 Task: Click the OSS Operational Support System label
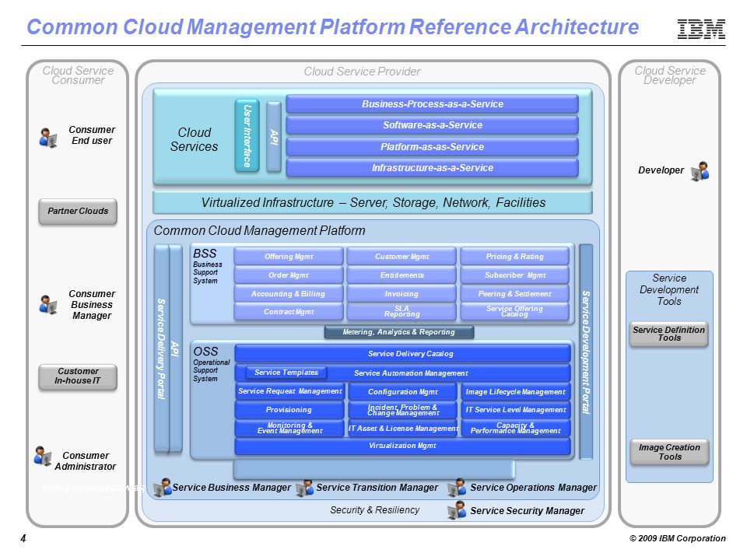pos(211,364)
